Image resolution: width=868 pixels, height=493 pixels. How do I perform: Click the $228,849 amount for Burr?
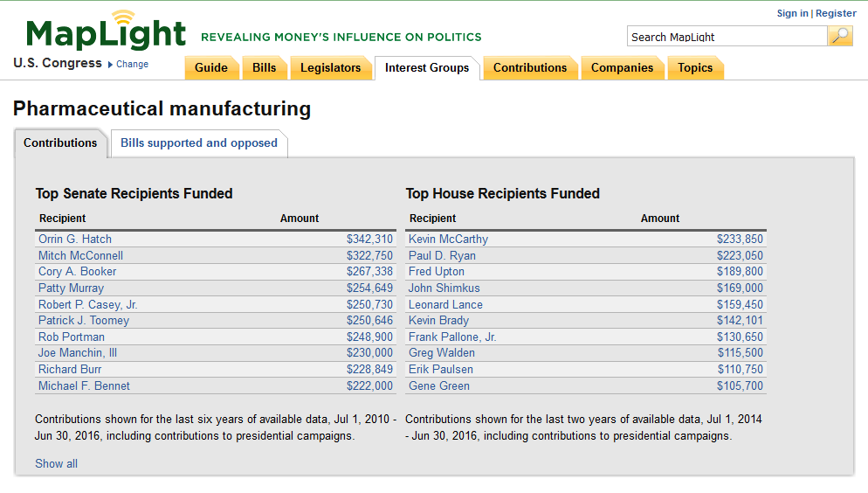[369, 370]
